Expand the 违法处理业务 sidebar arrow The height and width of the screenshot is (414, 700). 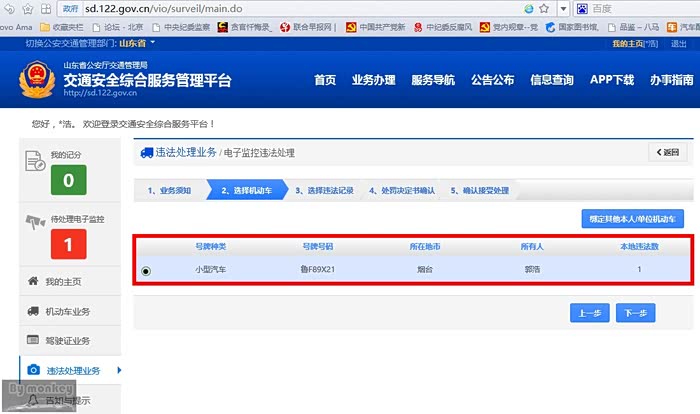[x=121, y=371]
